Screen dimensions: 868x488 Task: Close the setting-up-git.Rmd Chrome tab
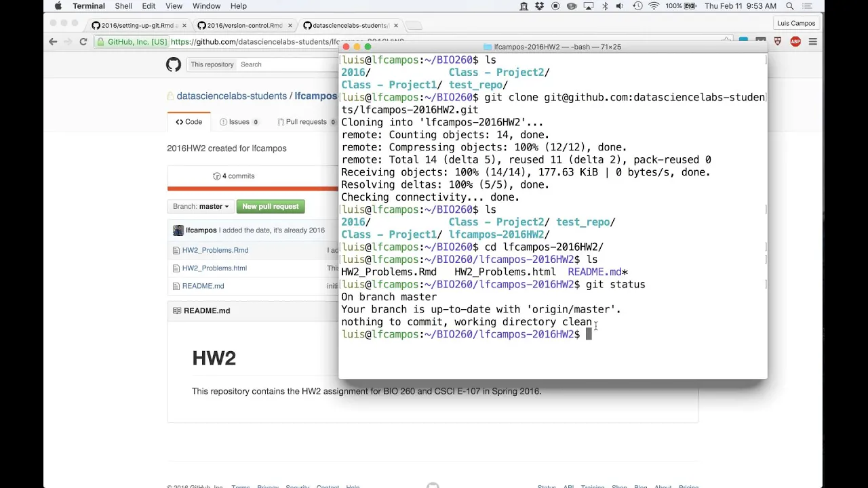(x=184, y=26)
